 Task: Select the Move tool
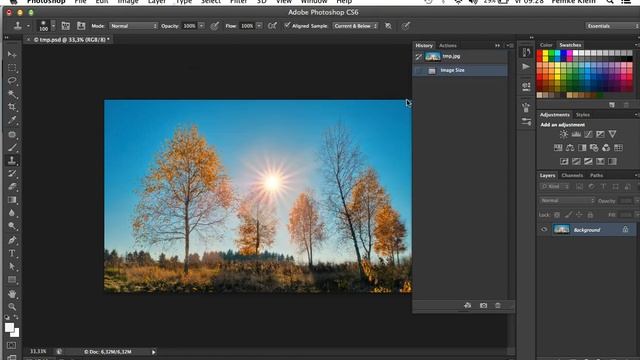[x=12, y=54]
